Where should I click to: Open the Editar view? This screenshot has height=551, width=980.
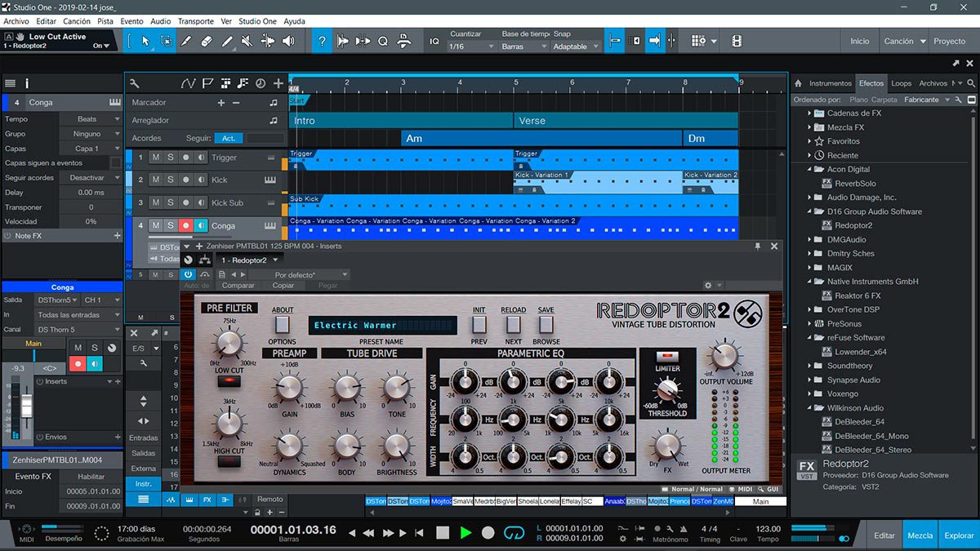coord(884,535)
